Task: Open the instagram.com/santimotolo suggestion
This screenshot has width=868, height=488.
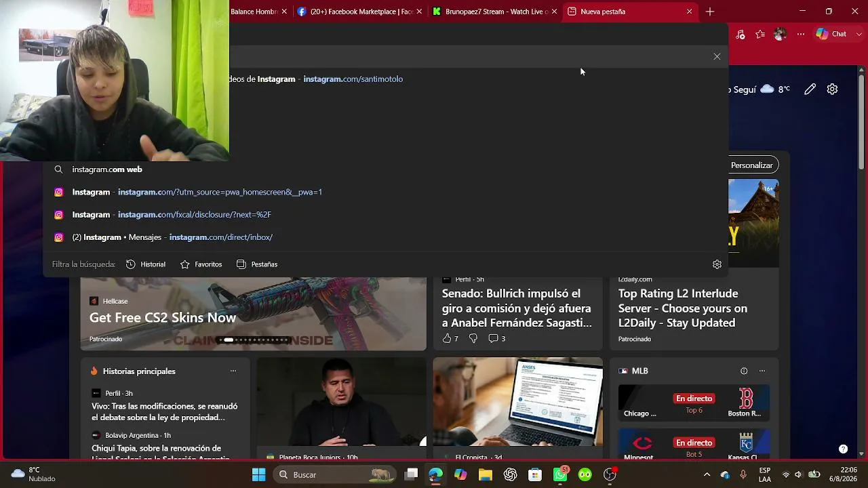Action: (478, 79)
